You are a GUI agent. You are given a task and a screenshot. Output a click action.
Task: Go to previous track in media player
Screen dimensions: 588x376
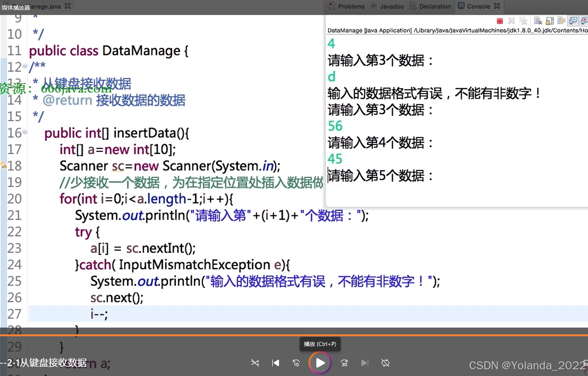click(x=275, y=363)
